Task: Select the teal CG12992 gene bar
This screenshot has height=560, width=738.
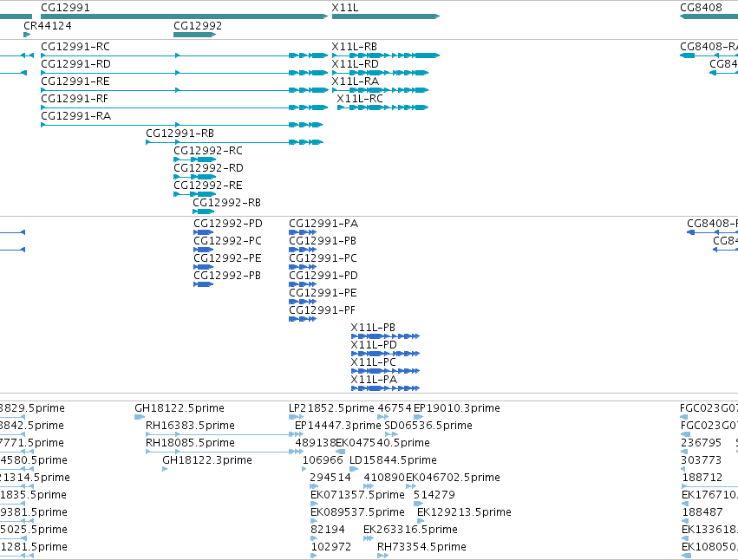Action: [195, 35]
